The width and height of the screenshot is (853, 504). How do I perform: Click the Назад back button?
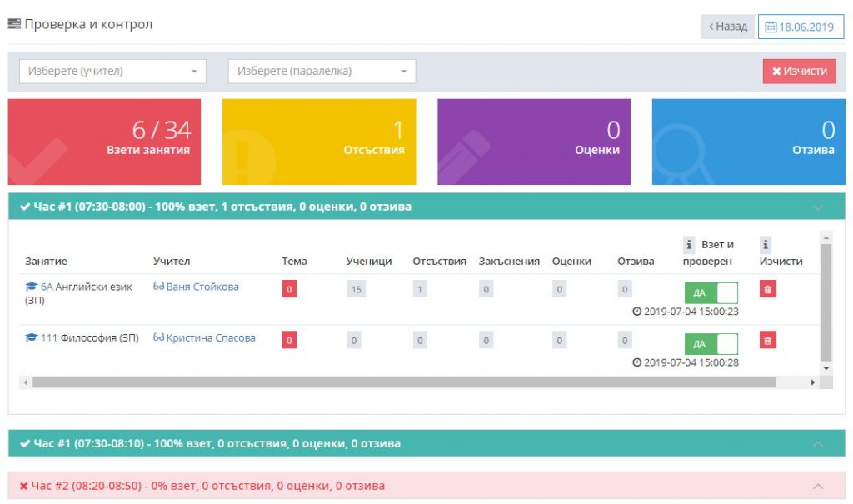(x=727, y=27)
